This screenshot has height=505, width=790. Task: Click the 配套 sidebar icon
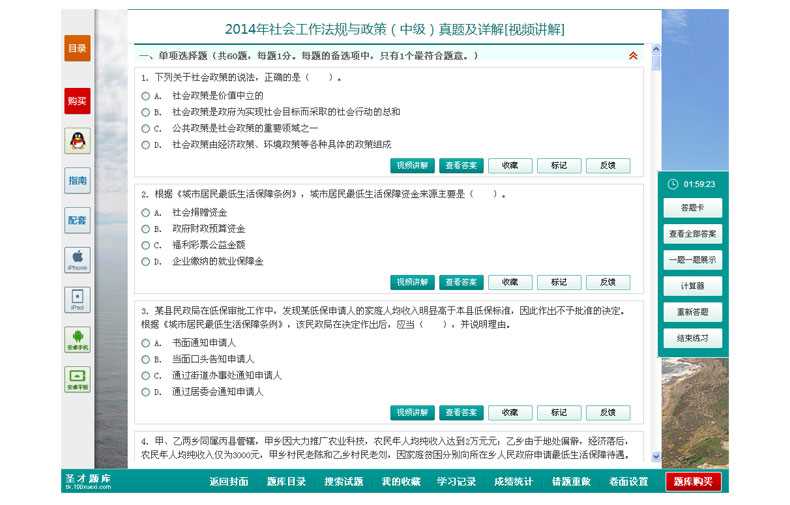[77, 220]
